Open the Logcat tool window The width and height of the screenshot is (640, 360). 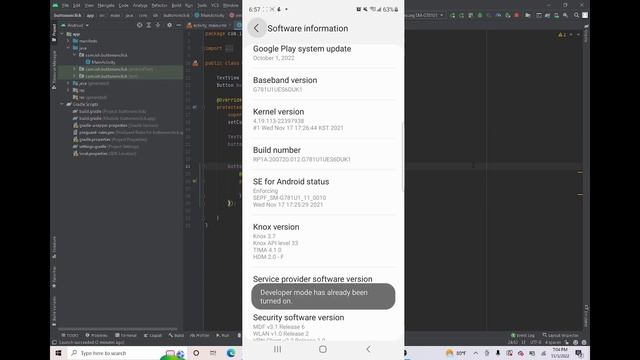coord(153,335)
